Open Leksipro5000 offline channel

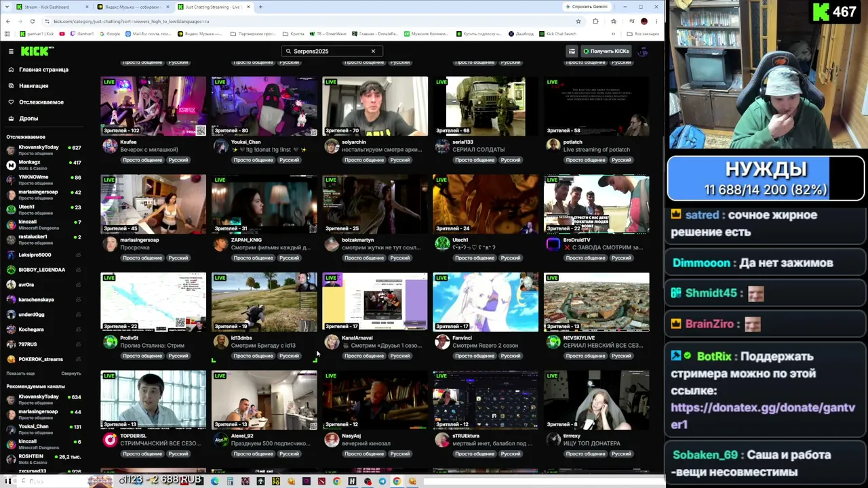(43, 255)
